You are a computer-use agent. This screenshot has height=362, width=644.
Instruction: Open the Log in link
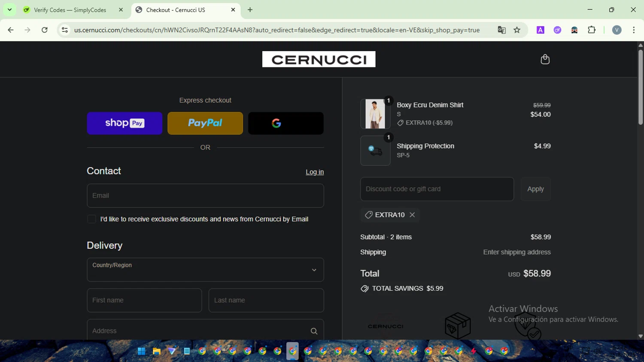315,172
